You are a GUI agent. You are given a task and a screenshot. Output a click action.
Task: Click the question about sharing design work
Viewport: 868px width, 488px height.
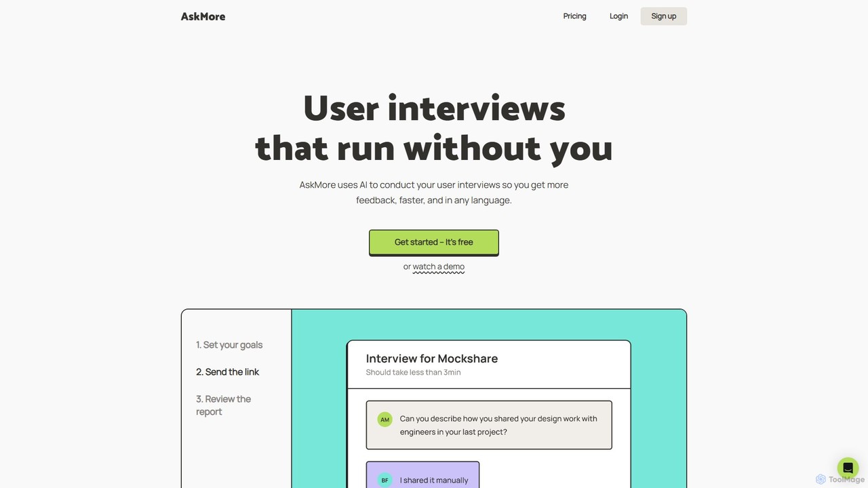[498, 425]
